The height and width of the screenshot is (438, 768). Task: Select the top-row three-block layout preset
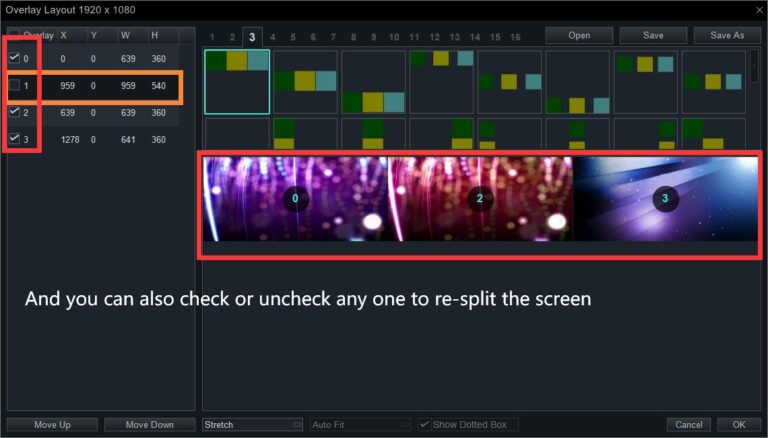(x=237, y=81)
